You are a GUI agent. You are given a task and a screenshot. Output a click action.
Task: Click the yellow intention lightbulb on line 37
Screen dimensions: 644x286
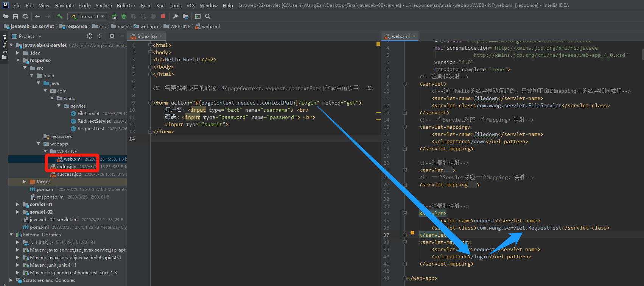pyautogui.click(x=412, y=233)
